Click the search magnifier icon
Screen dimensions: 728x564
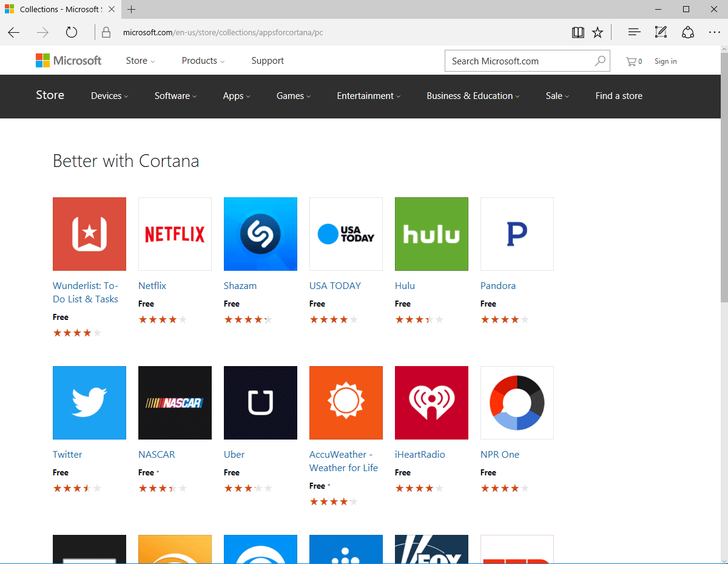[x=599, y=61]
